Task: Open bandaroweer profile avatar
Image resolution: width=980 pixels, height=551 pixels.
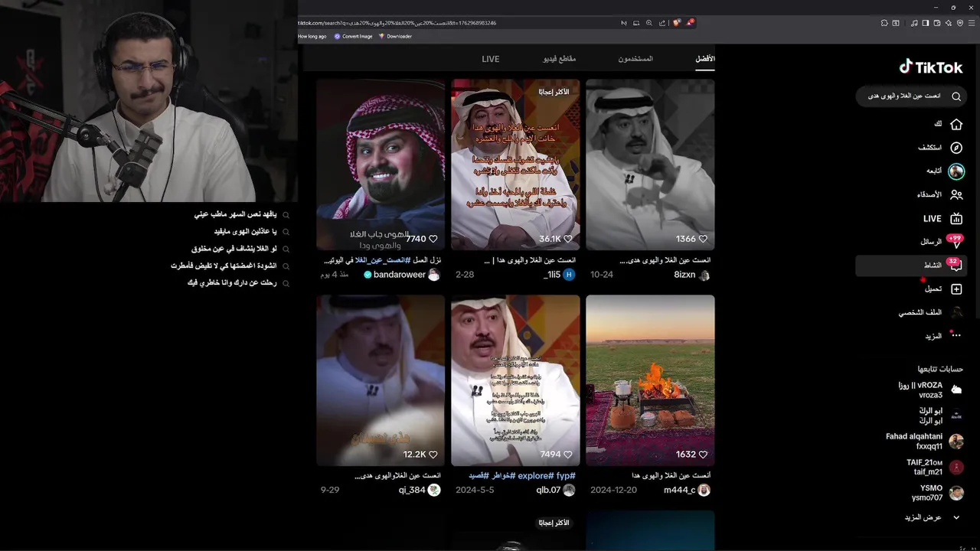Action: point(434,275)
